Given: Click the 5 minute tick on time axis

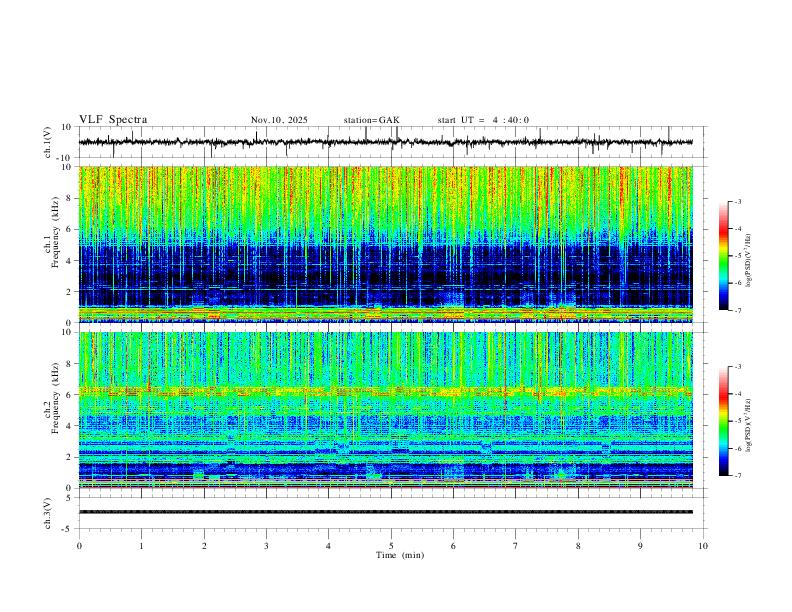Looking at the screenshot, I should click(x=391, y=546).
